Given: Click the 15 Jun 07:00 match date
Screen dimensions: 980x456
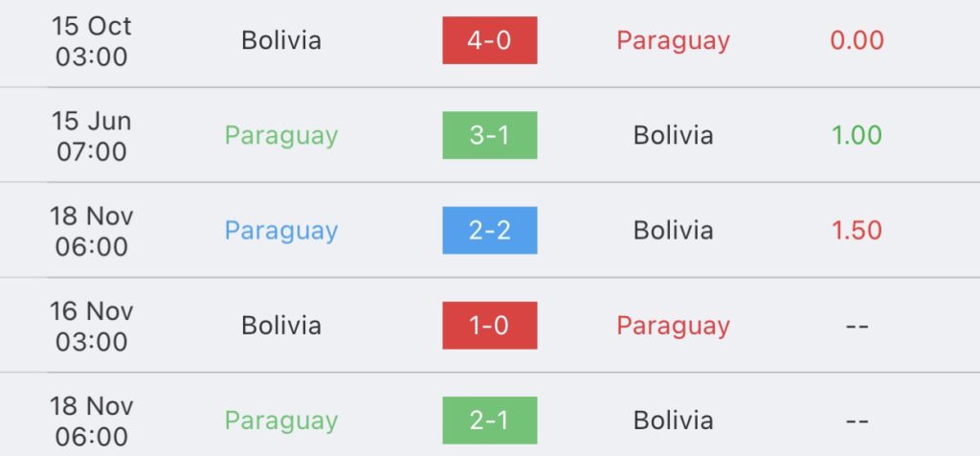Looking at the screenshot, I should (91, 136).
